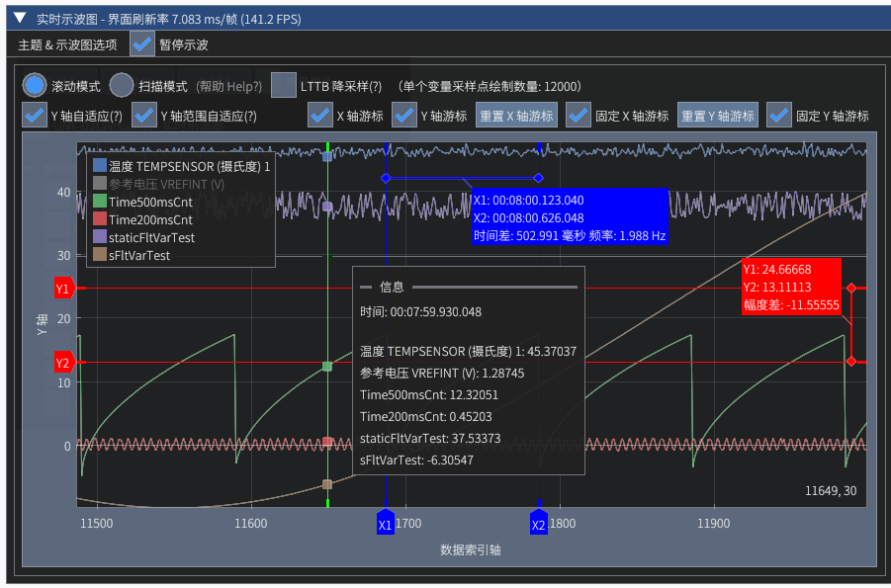891x588 pixels.
Task: Click sFltVarTest brown legend icon
Action: [x=99, y=255]
